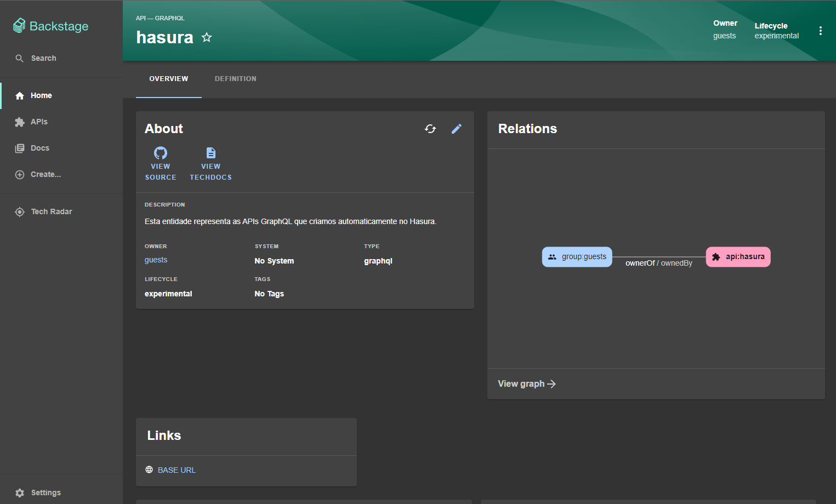Click the Create plus-circle icon
Screen dimensions: 836x504
(x=20, y=175)
